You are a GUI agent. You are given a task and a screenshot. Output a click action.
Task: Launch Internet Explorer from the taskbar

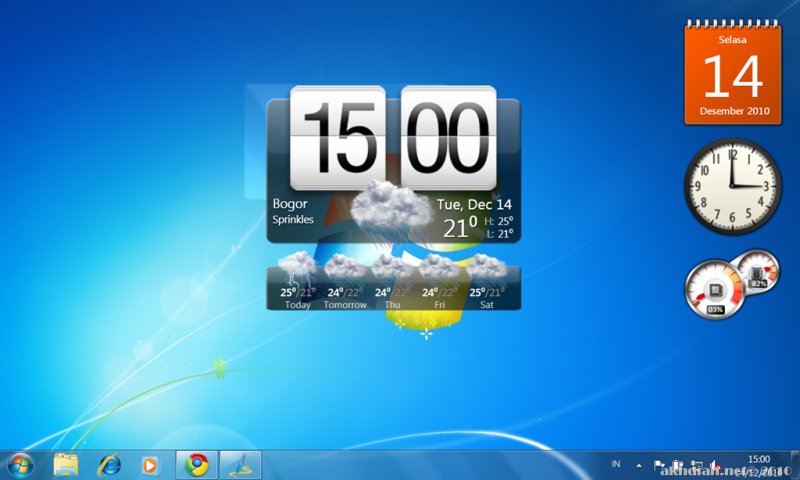pos(108,464)
